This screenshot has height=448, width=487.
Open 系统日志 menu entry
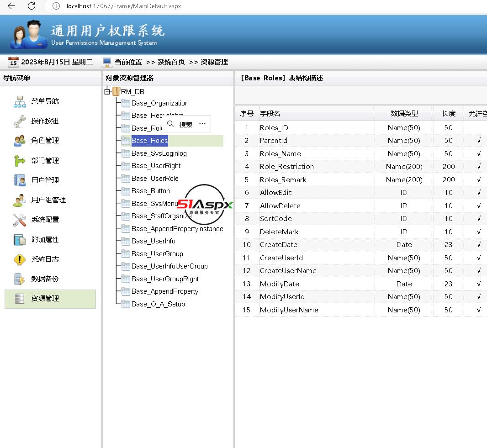(45, 259)
